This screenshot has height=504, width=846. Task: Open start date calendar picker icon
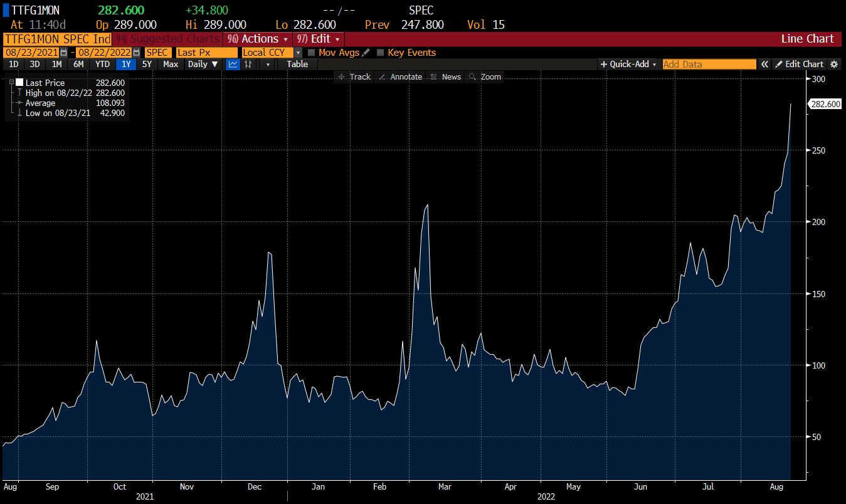point(63,53)
